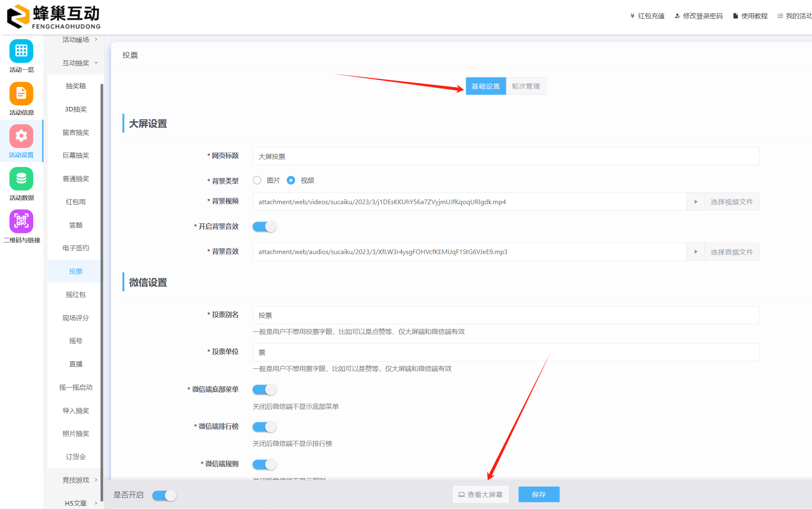Image resolution: width=812 pixels, height=509 pixels.
Task: Open 巨幕抽奖 in the side menu
Action: (x=76, y=156)
